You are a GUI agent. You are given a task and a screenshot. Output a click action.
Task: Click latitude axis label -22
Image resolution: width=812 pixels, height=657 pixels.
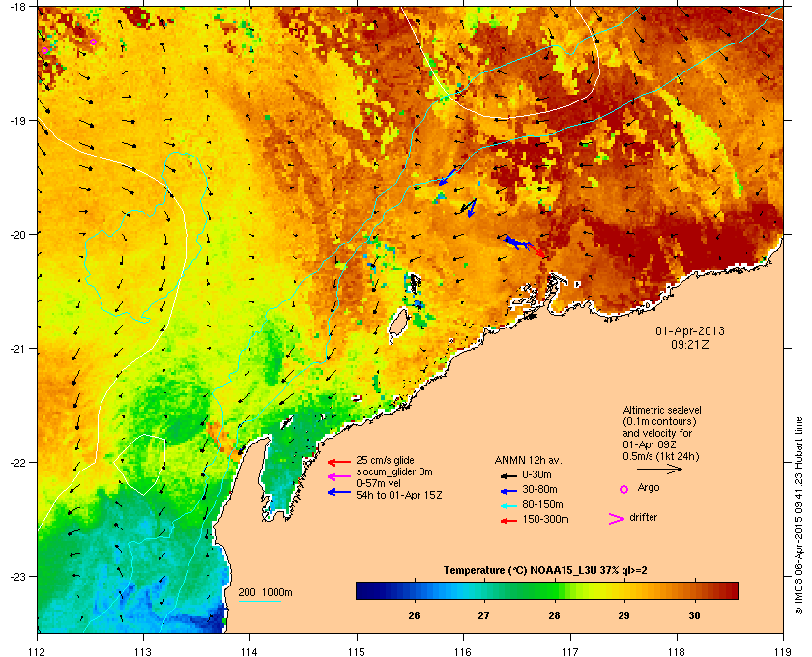[x=17, y=463]
